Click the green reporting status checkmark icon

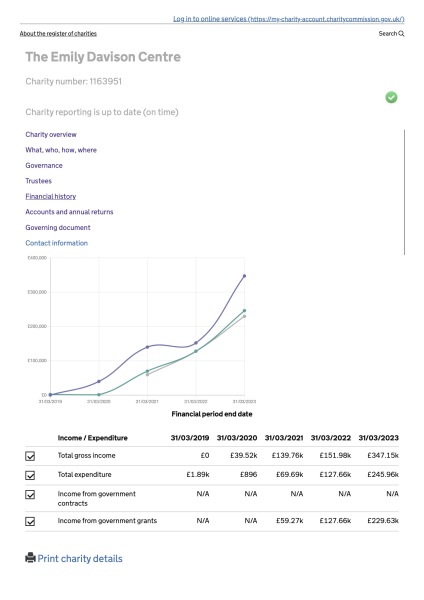(391, 97)
